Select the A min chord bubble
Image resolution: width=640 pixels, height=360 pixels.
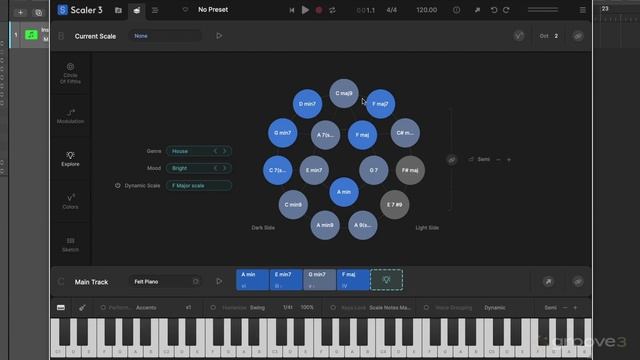coord(344,192)
